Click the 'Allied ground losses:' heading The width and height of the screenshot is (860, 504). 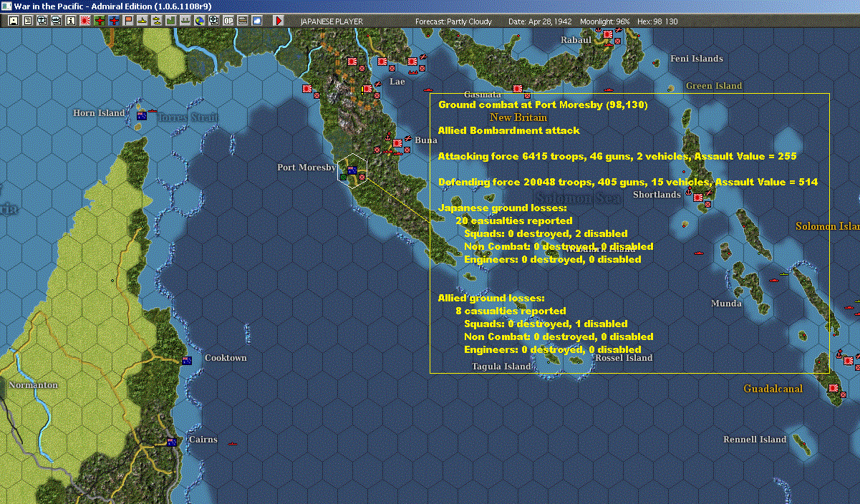[491, 298]
